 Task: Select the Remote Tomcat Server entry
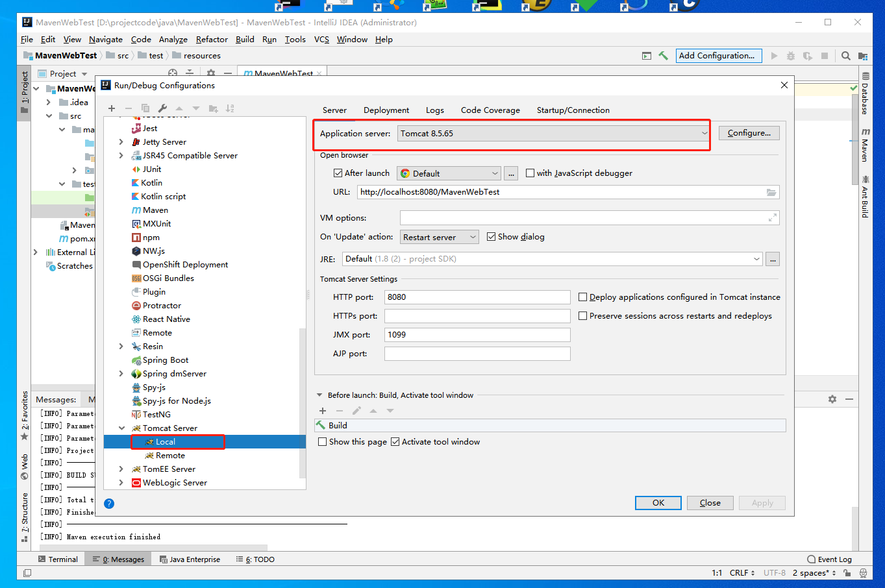[170, 456]
